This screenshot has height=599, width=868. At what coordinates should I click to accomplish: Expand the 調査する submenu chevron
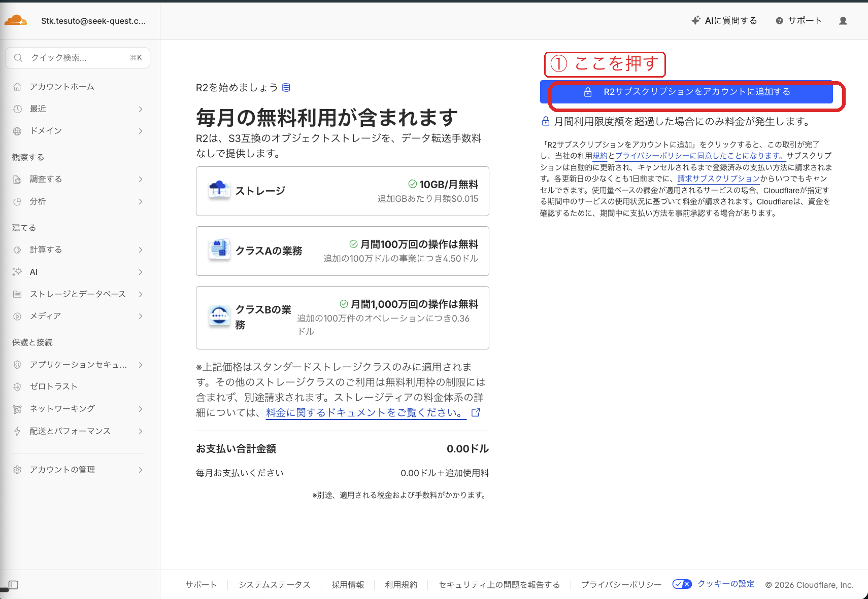pos(141,179)
